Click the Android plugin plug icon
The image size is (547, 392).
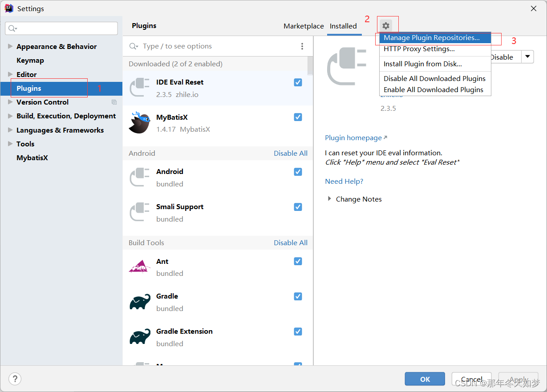(x=139, y=177)
